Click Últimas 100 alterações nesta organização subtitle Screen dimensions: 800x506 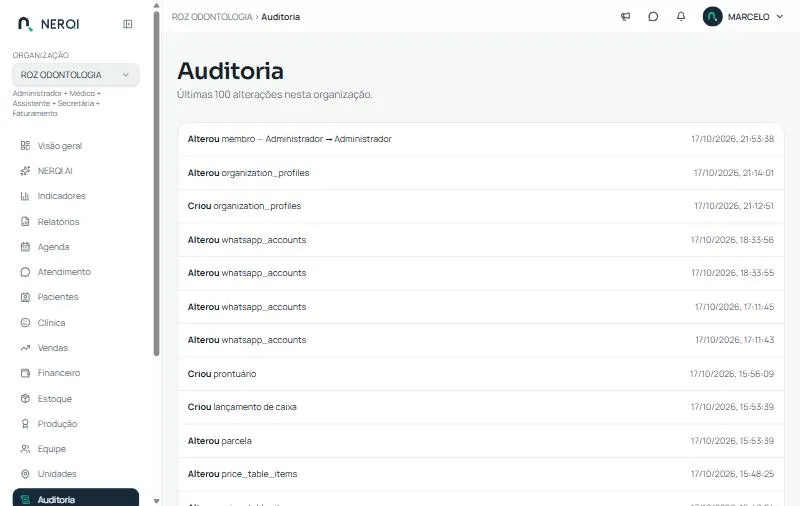point(274,95)
